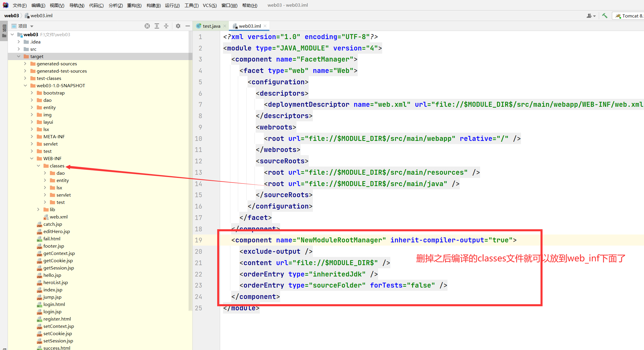This screenshot has height=350, width=644.
Task: Expand the lib folder under WEB-INF
Action: pos(38,209)
